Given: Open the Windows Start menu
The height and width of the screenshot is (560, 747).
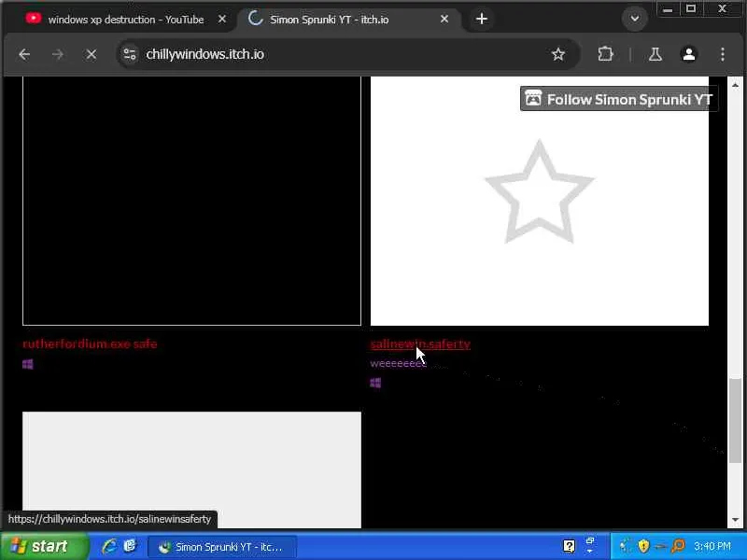Looking at the screenshot, I should 44,546.
